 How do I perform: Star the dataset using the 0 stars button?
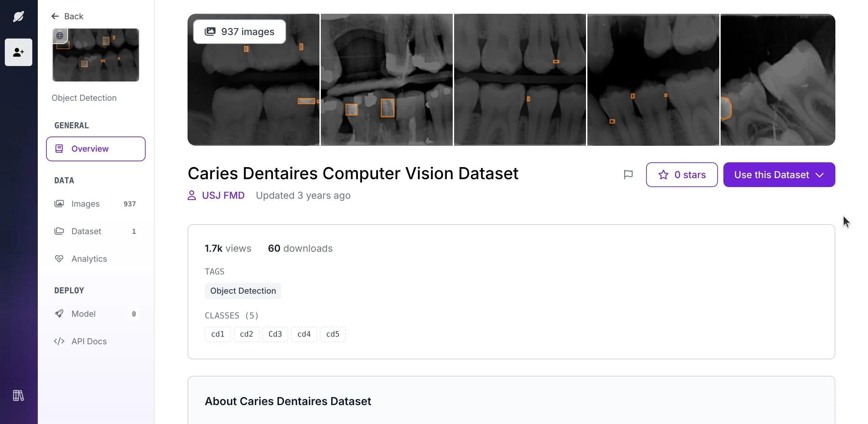point(681,175)
